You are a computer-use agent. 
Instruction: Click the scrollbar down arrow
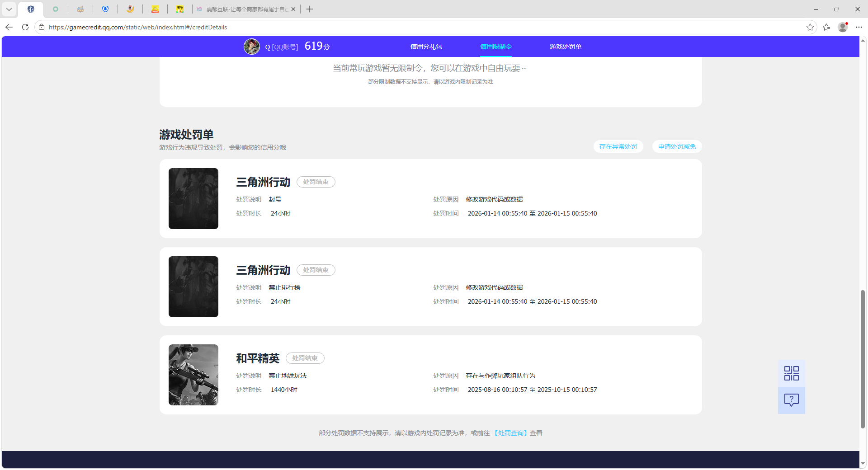pyautogui.click(x=863, y=463)
